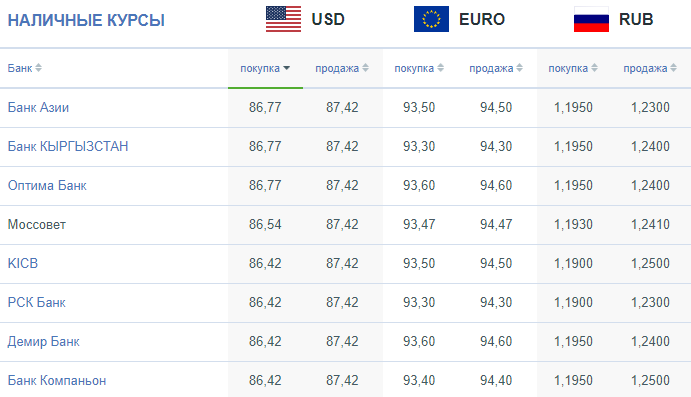Sort table by Банк name
This screenshot has height=397, width=691.
[25, 68]
